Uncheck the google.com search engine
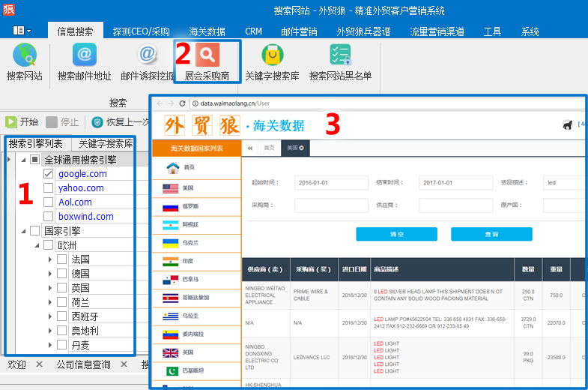588x390 pixels. pyautogui.click(x=49, y=174)
